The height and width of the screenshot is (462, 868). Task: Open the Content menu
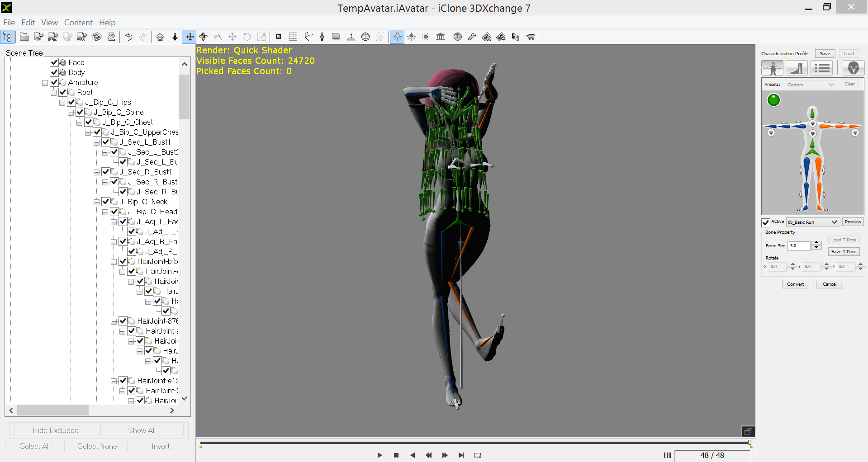78,23
